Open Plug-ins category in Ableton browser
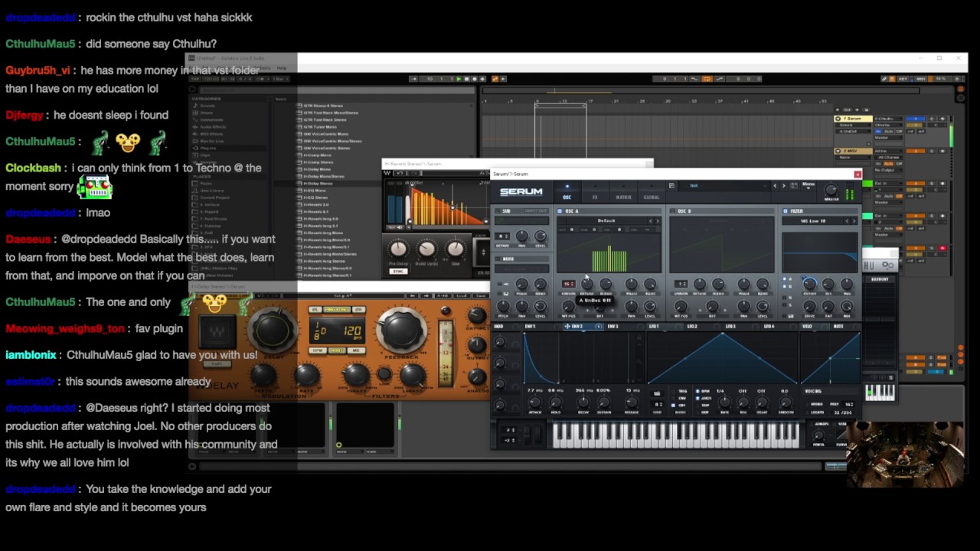Screen dimensions: 980x551 208,148
